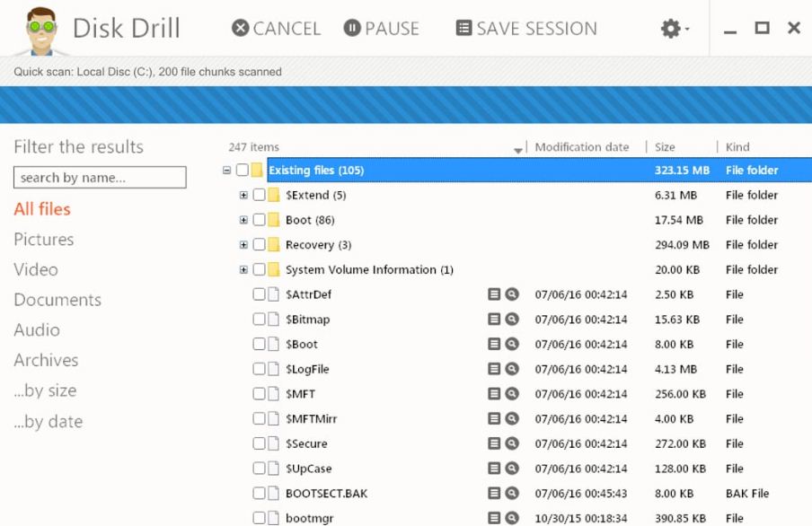Open hex view icon for $UpCase
Image resolution: width=812 pixels, height=526 pixels.
pyautogui.click(x=494, y=469)
